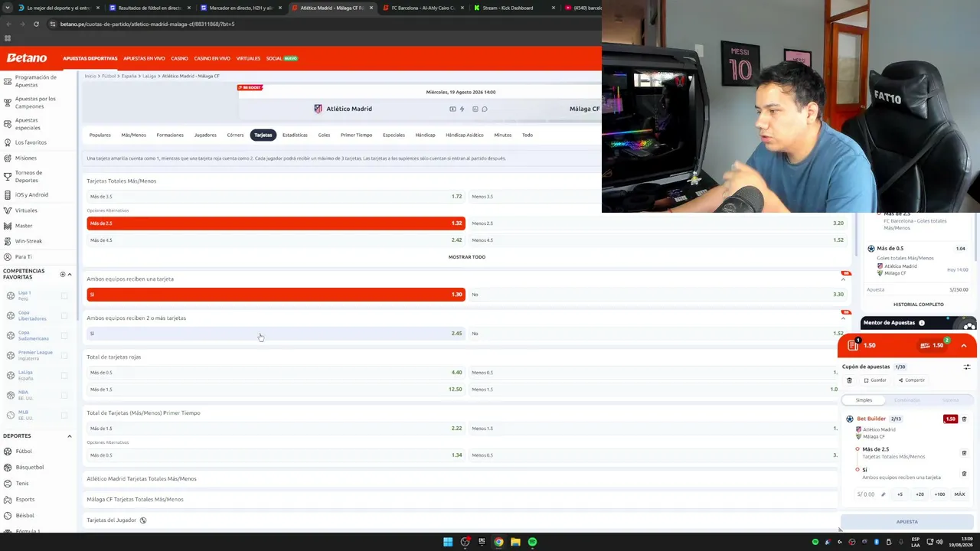Image resolution: width=980 pixels, height=551 pixels.
Task: Open the Historial Completo link
Action: tap(918, 305)
